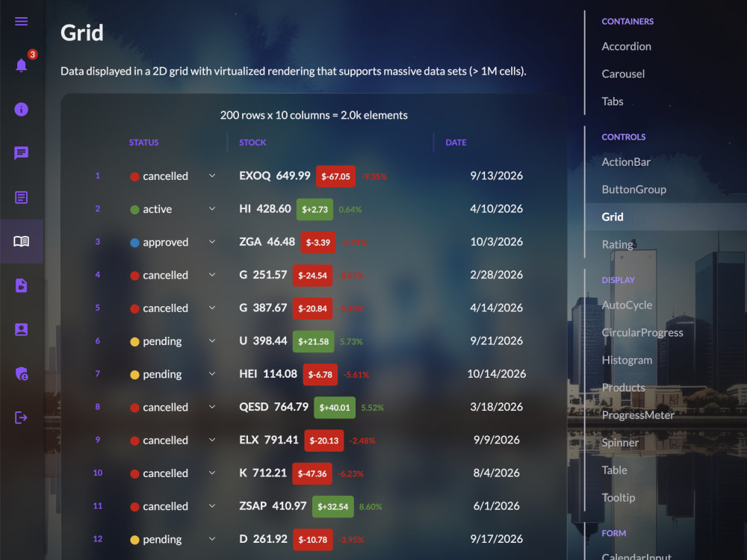The width and height of the screenshot is (747, 560).
Task: Expand status dropdown in row 7
Action: coord(212,374)
